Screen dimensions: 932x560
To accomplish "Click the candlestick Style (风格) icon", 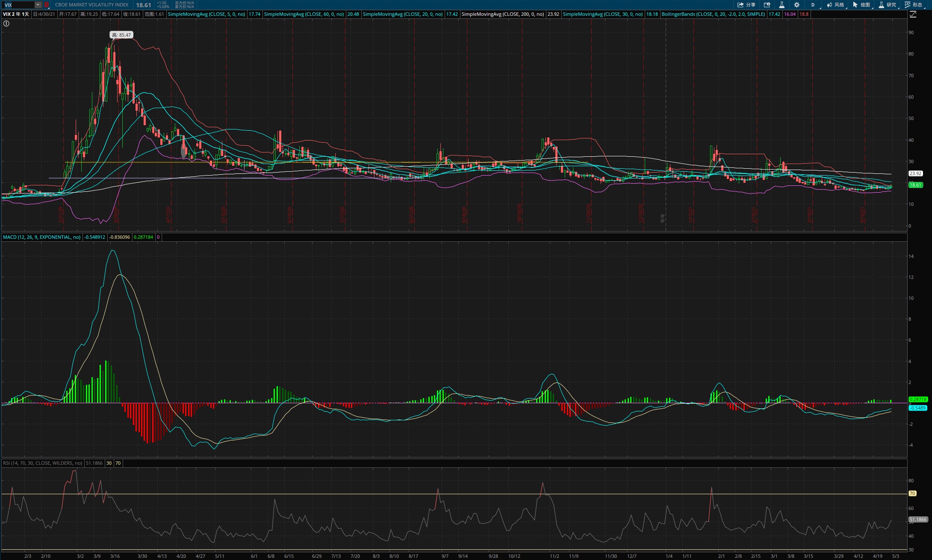I will (x=829, y=5).
